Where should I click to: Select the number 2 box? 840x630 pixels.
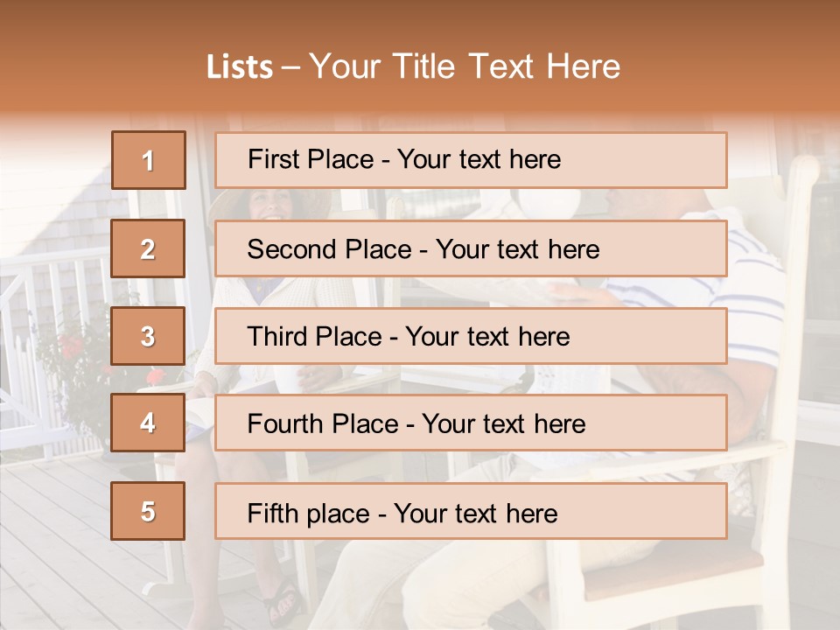point(149,248)
